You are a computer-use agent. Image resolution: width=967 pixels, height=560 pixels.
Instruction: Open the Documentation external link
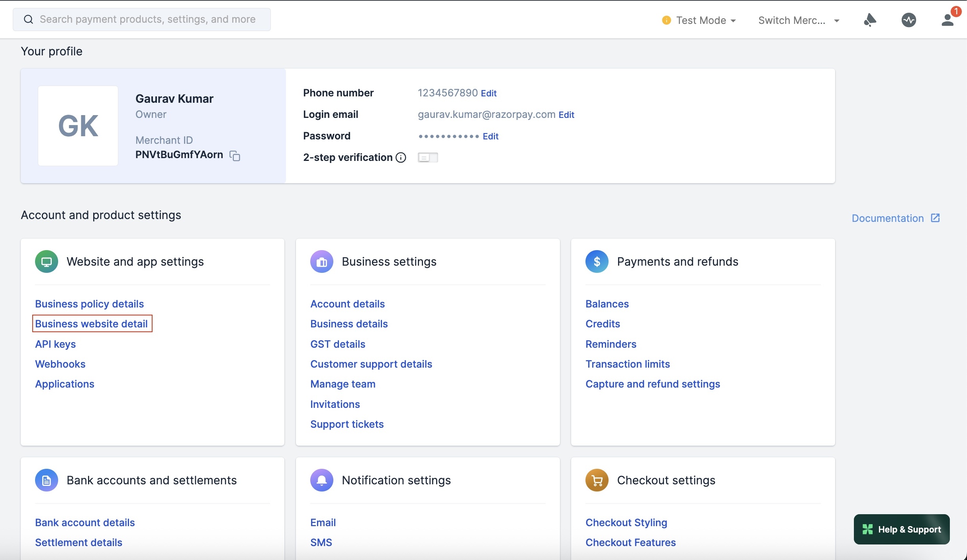pyautogui.click(x=895, y=218)
